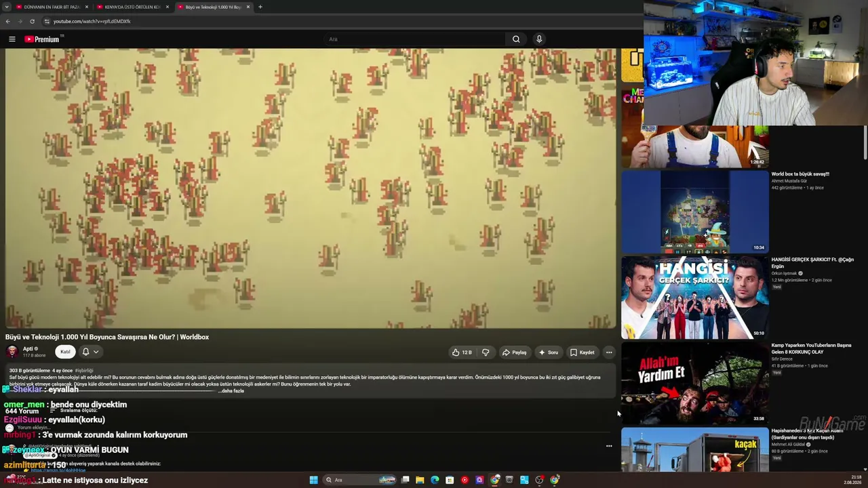Click the 'Katıl' join button

tap(65, 352)
